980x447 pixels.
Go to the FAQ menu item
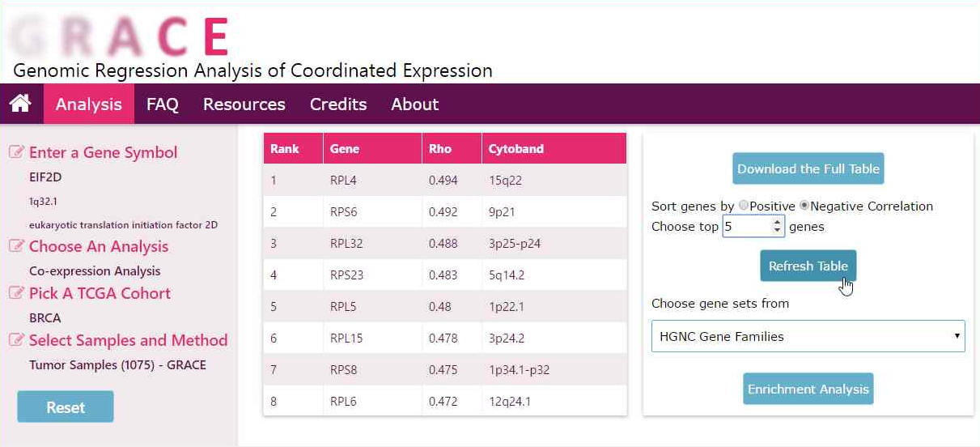click(162, 104)
